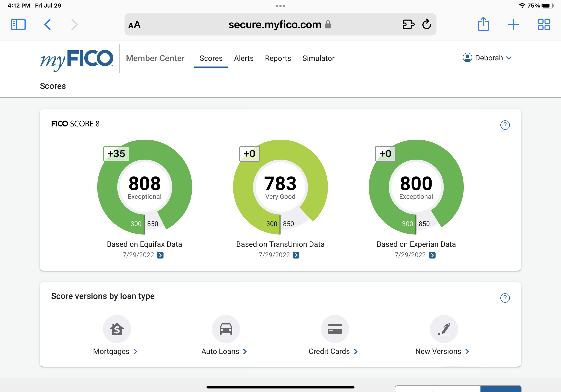Expand Deborah account dropdown

pos(487,58)
